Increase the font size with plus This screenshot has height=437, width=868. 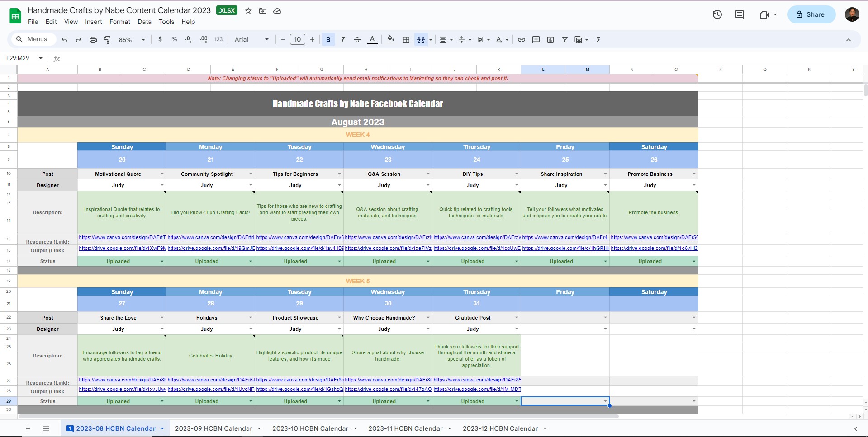tap(312, 40)
